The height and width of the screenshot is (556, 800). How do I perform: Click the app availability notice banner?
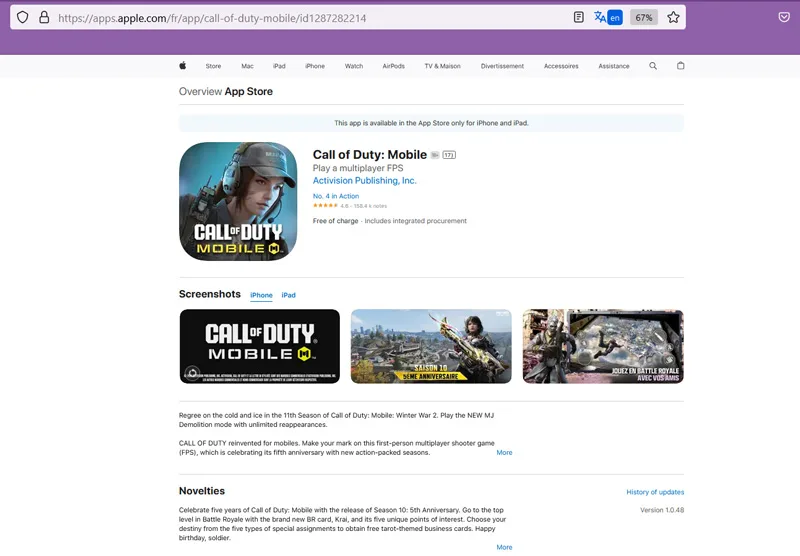click(x=431, y=123)
